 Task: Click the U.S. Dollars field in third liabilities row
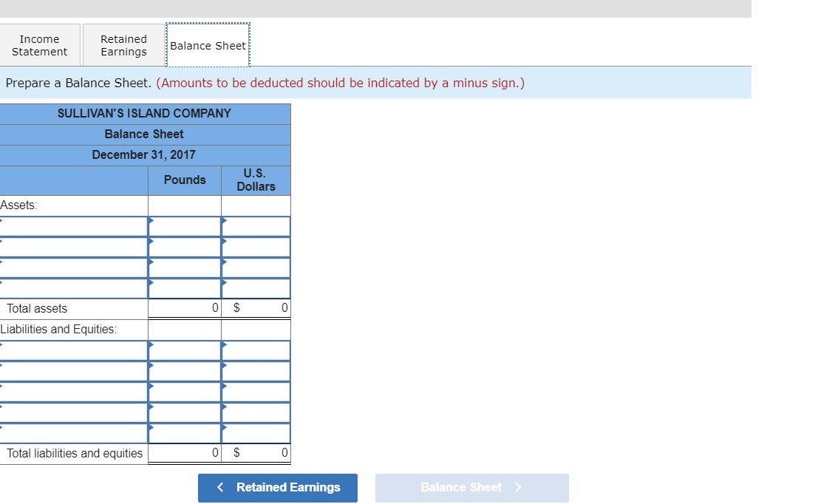[x=256, y=392]
